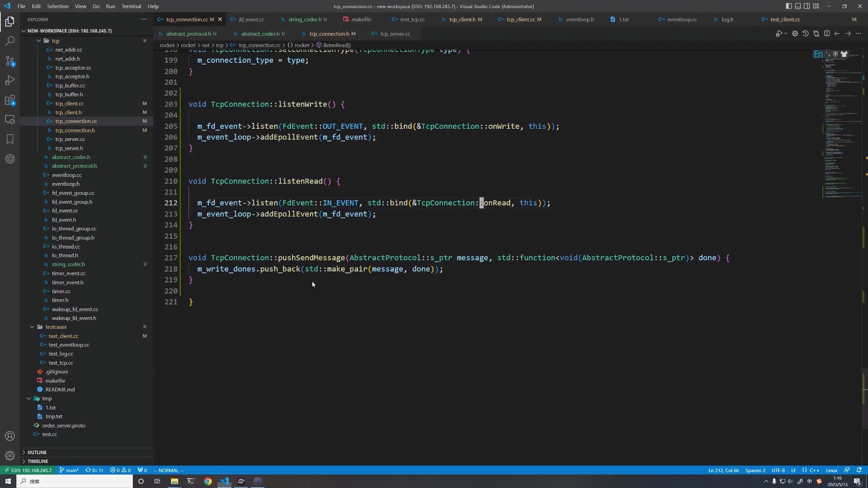Click the Split Editor icon
This screenshot has height=488, width=868.
coord(827,33)
